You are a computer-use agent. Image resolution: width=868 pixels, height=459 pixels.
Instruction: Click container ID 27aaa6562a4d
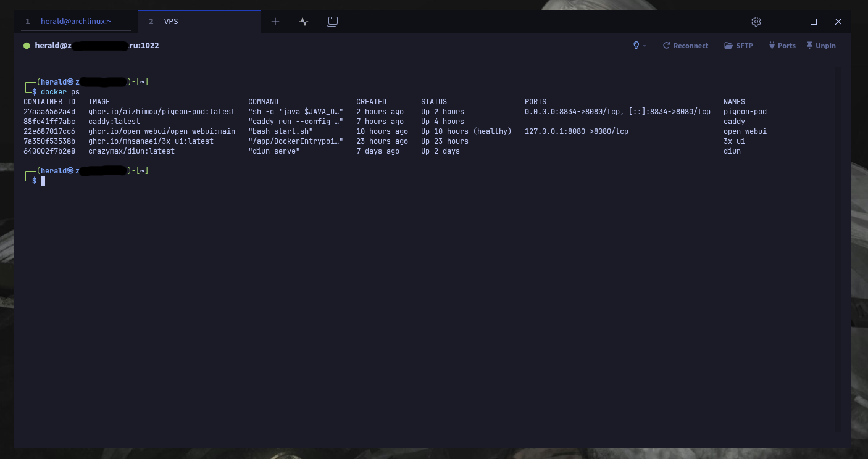coord(49,112)
